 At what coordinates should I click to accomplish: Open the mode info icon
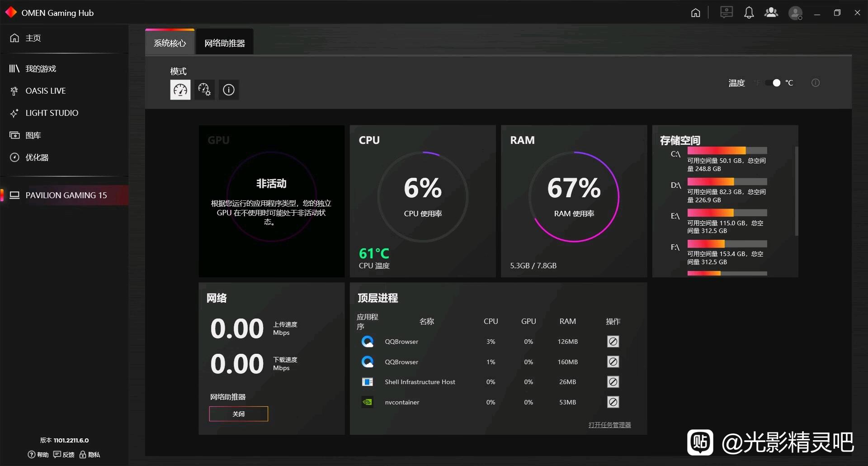click(229, 90)
